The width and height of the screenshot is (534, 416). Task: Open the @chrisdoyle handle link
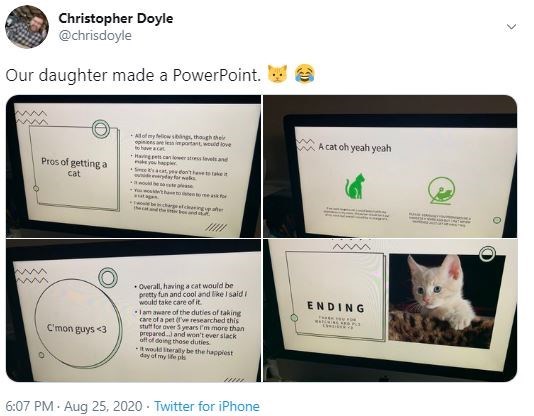95,35
